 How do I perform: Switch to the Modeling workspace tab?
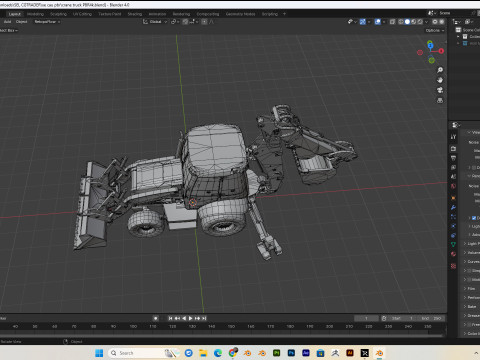(35, 14)
